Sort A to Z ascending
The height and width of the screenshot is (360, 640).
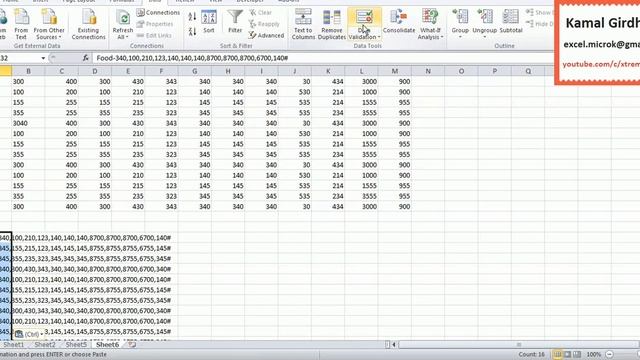point(192,17)
